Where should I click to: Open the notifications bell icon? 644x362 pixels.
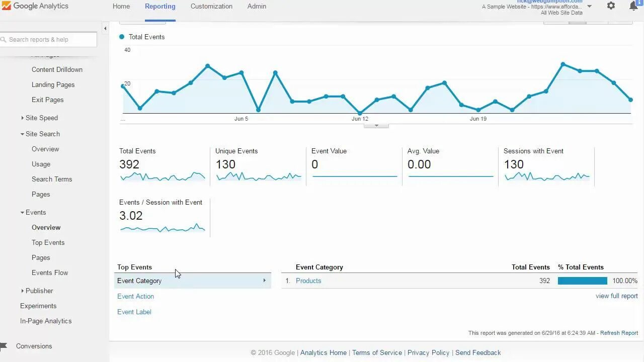click(634, 6)
